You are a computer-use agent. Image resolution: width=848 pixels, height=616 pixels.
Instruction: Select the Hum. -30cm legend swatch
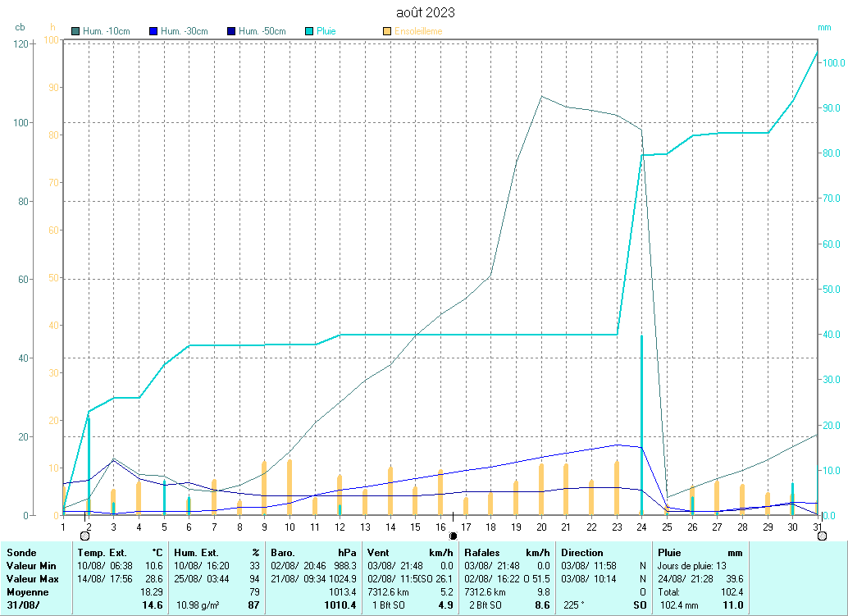pos(153,32)
